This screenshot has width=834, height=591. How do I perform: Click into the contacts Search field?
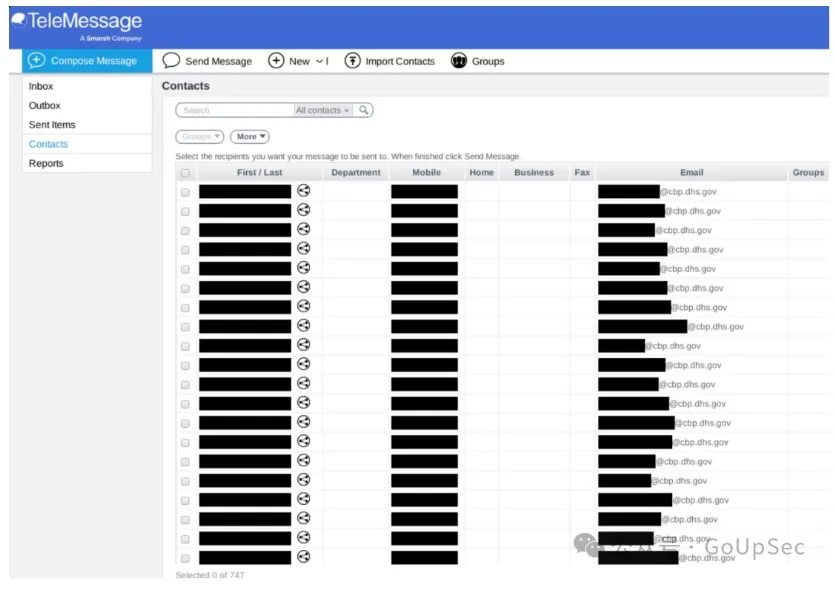point(235,110)
